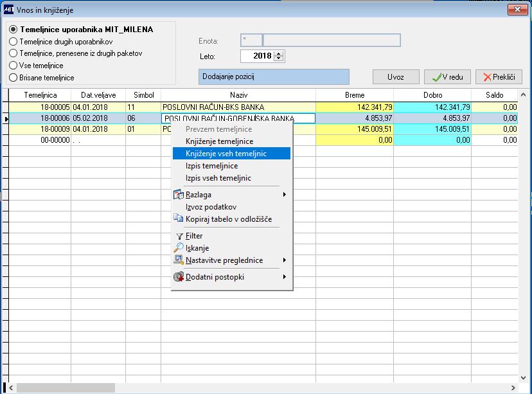532x394 pixels.
Task: Click the red X icon on Prekliči
Action: tap(487, 77)
